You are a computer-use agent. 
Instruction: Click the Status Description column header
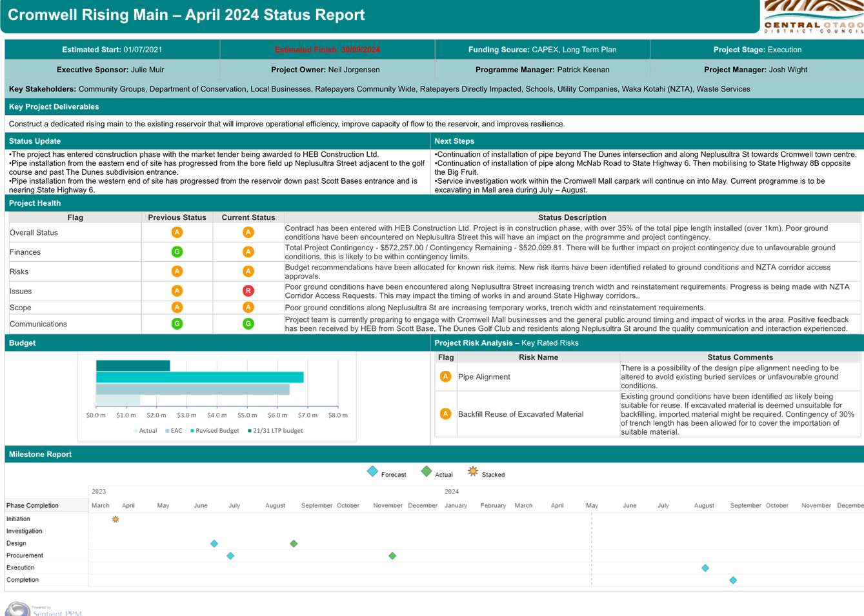tap(572, 218)
